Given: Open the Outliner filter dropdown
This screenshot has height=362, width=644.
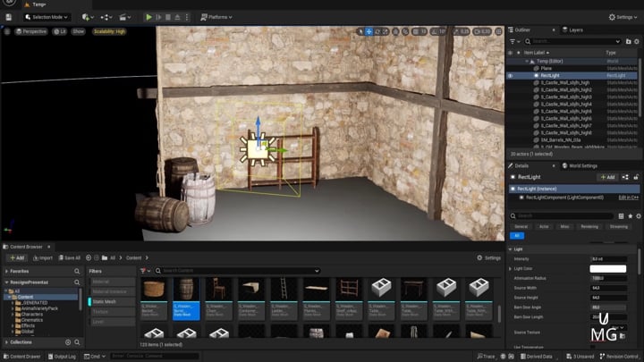Looking at the screenshot, I should point(514,41).
